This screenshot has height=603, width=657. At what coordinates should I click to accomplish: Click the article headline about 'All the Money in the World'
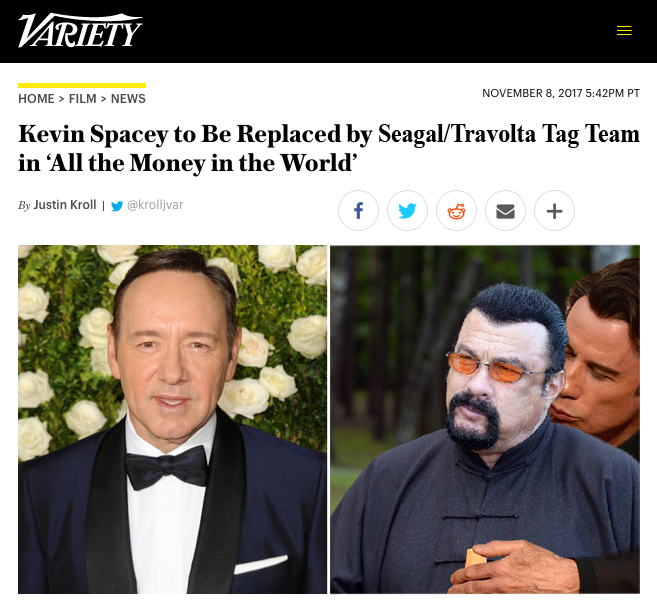pyautogui.click(x=329, y=148)
